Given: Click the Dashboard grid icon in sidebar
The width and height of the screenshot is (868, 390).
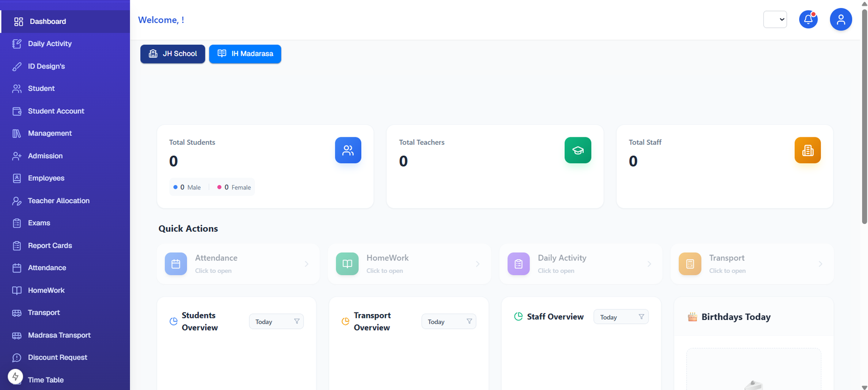Looking at the screenshot, I should point(18,22).
